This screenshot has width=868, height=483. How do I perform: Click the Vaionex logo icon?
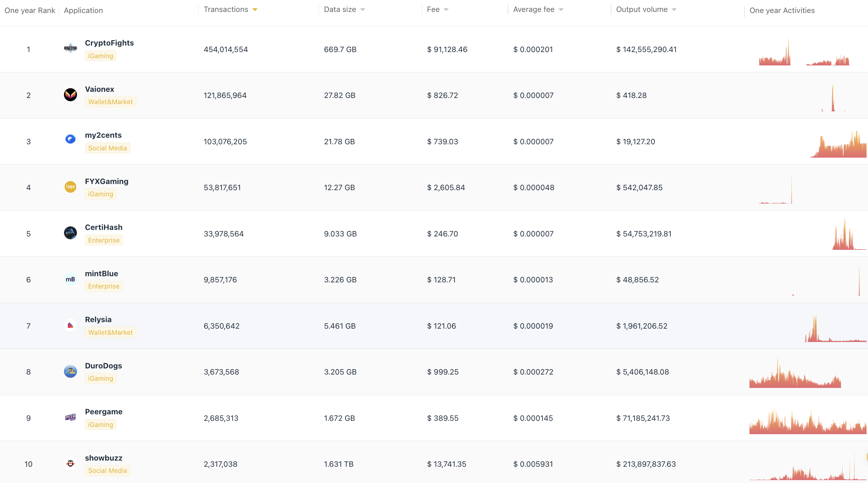70,95
